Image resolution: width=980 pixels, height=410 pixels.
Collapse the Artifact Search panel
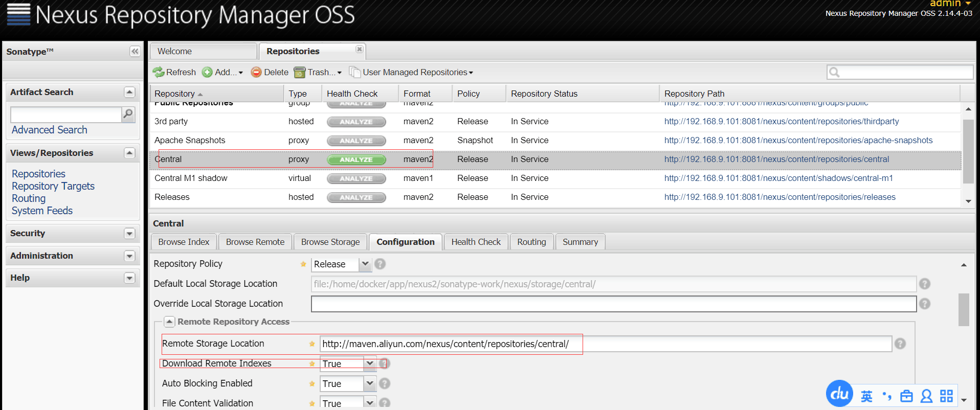tap(129, 93)
